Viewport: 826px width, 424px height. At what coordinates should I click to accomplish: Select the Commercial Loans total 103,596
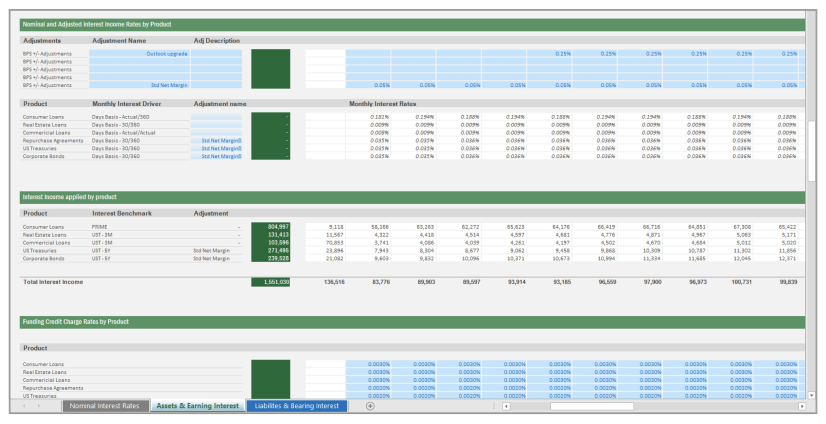(x=271, y=243)
